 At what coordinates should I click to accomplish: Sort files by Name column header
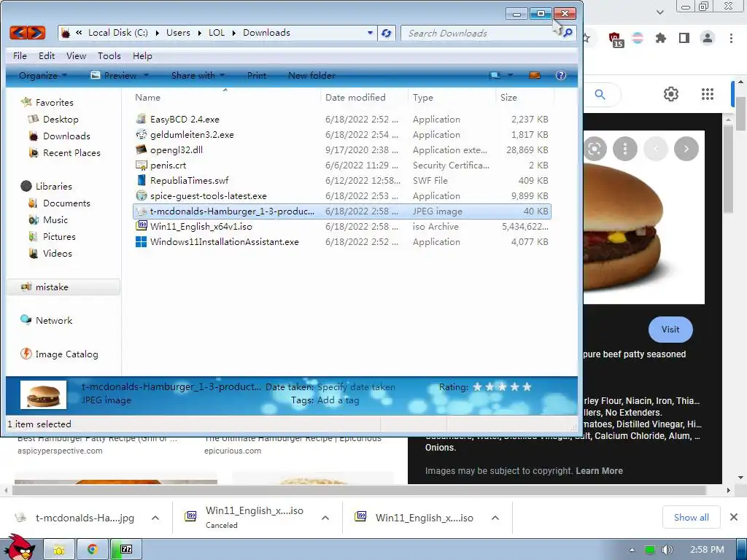click(225, 98)
